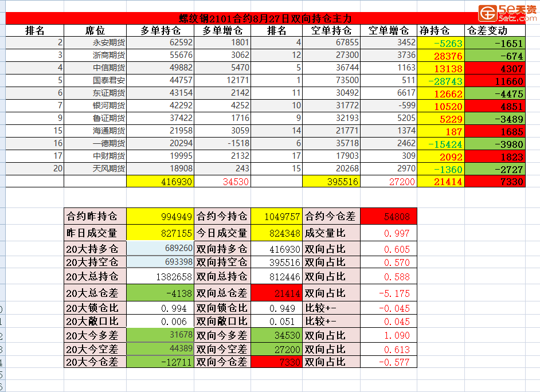Click the green 44389 cell
540x392 pixels.
point(160,349)
